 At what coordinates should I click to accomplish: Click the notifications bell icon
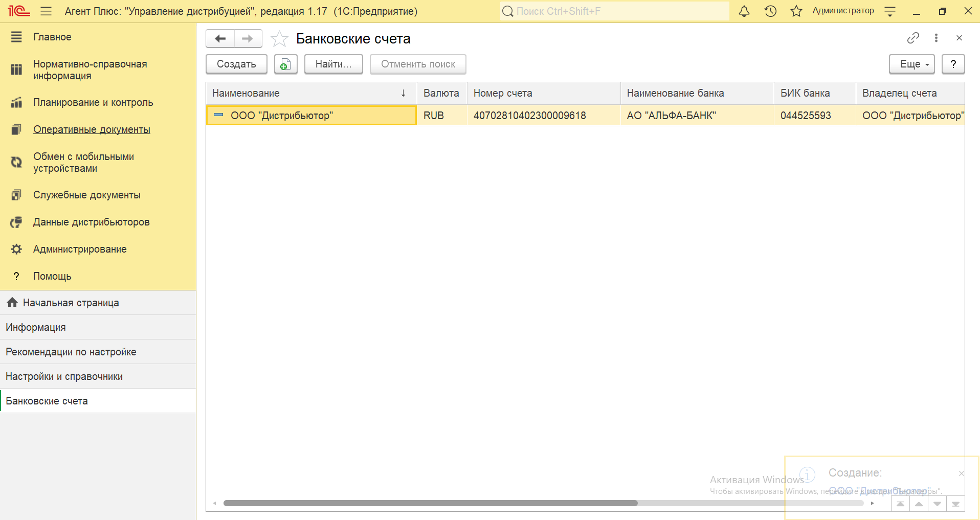(744, 11)
